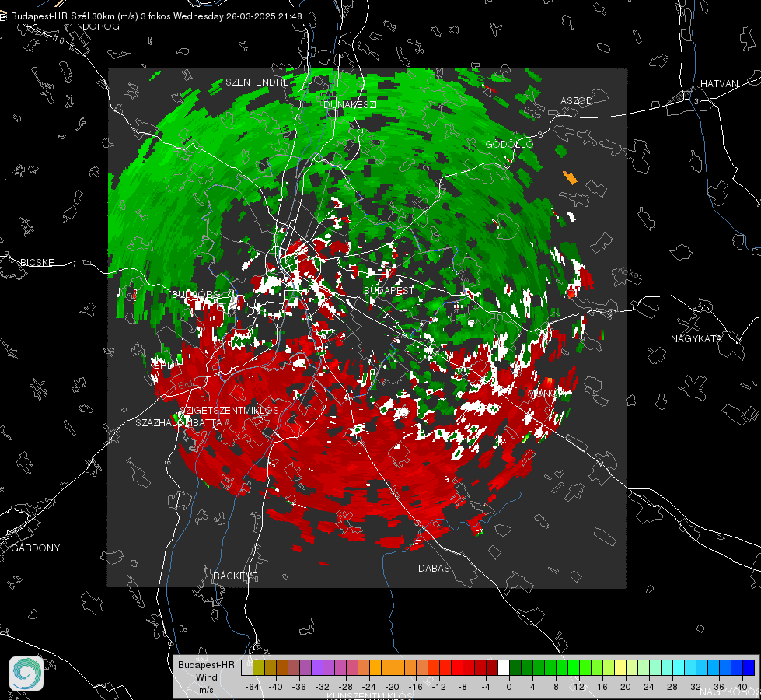Click the -64 legend scale value
The width and height of the screenshot is (761, 700).
click(x=252, y=687)
